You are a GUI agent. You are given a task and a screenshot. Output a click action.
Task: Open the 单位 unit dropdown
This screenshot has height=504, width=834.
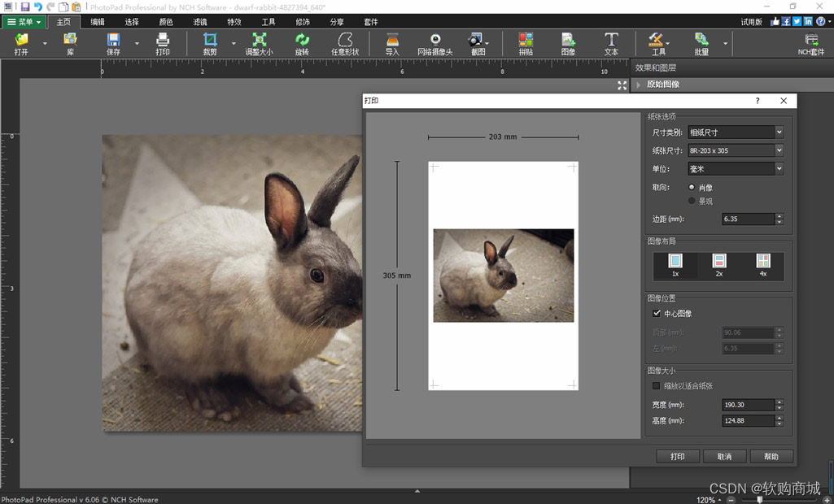(x=736, y=169)
